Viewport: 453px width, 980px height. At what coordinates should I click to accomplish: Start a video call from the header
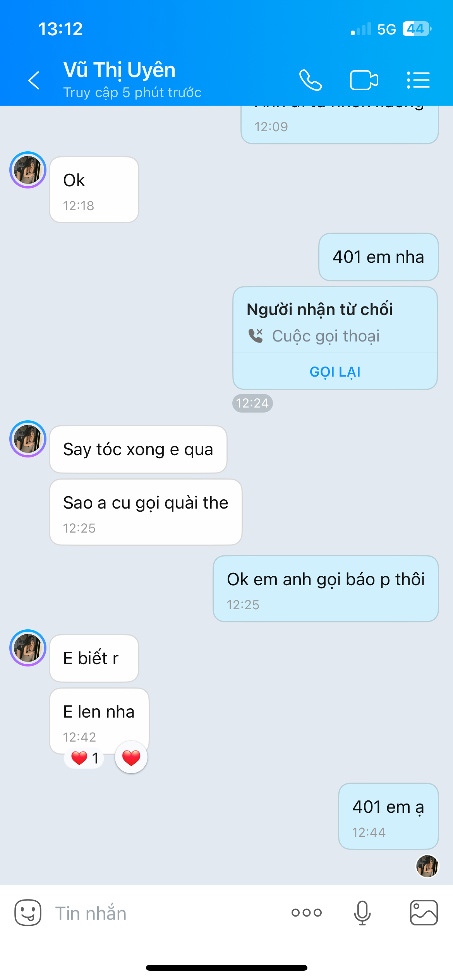(x=364, y=80)
